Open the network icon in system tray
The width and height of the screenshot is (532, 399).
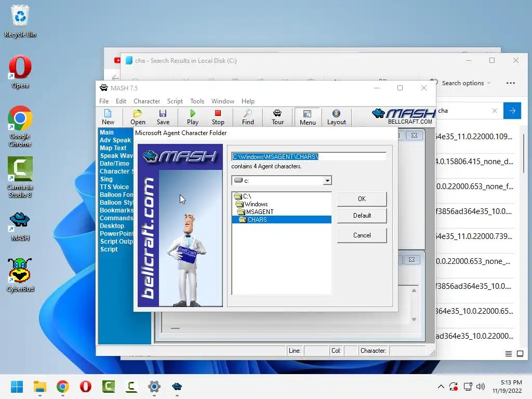[x=468, y=387]
